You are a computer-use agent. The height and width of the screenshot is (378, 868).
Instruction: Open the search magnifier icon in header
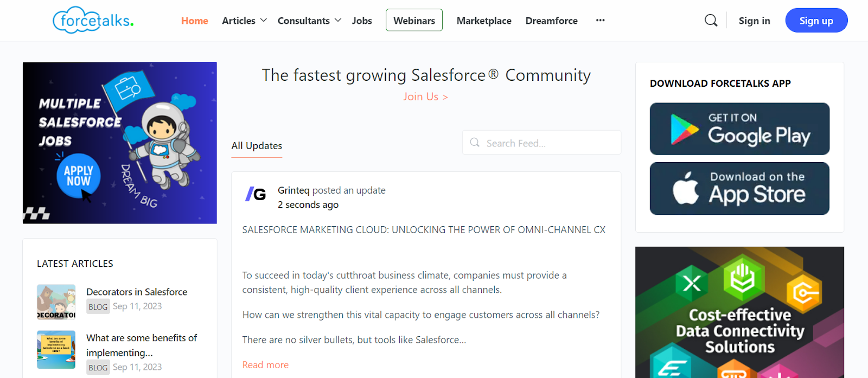711,21
